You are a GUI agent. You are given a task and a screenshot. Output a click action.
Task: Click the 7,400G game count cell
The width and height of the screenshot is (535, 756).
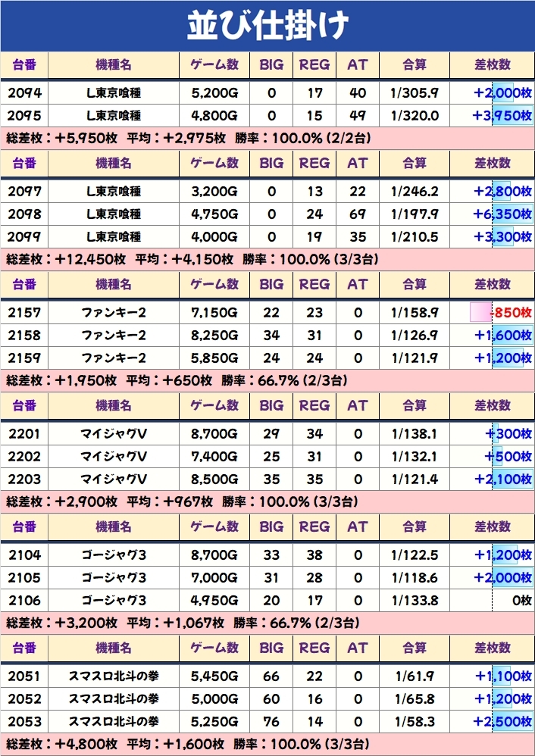(x=214, y=457)
